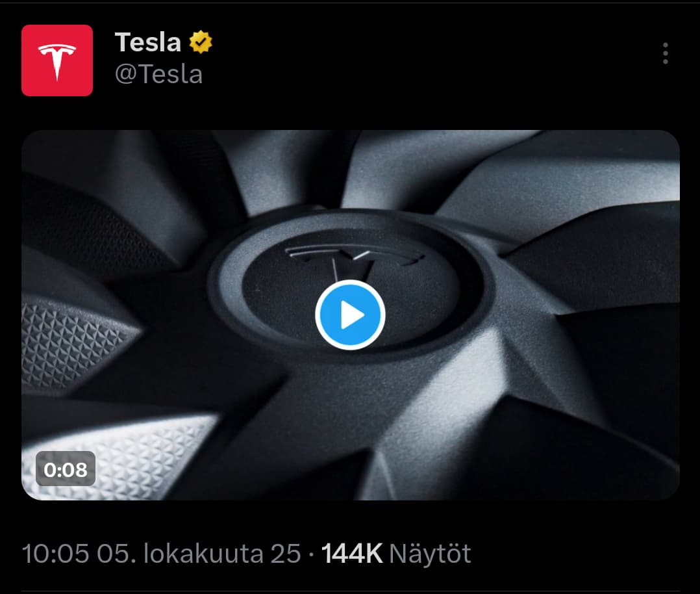
Task: Click the Näytöt views label
Action: click(x=430, y=554)
